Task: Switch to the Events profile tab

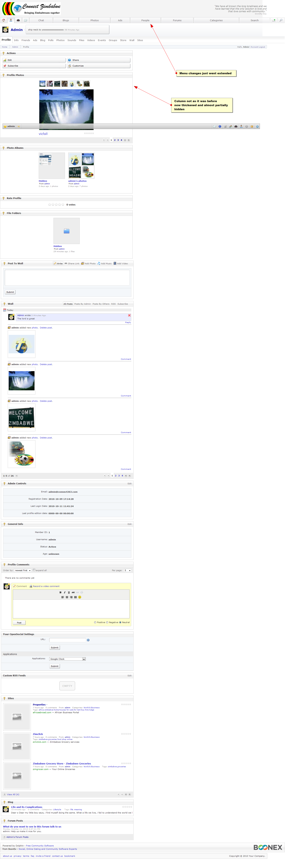Action: (x=102, y=40)
